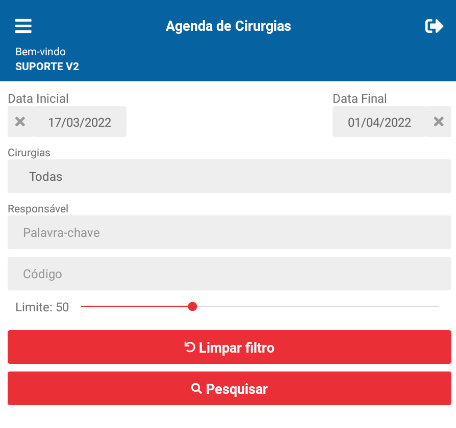
Task: Focus the Código input field
Action: (229, 274)
